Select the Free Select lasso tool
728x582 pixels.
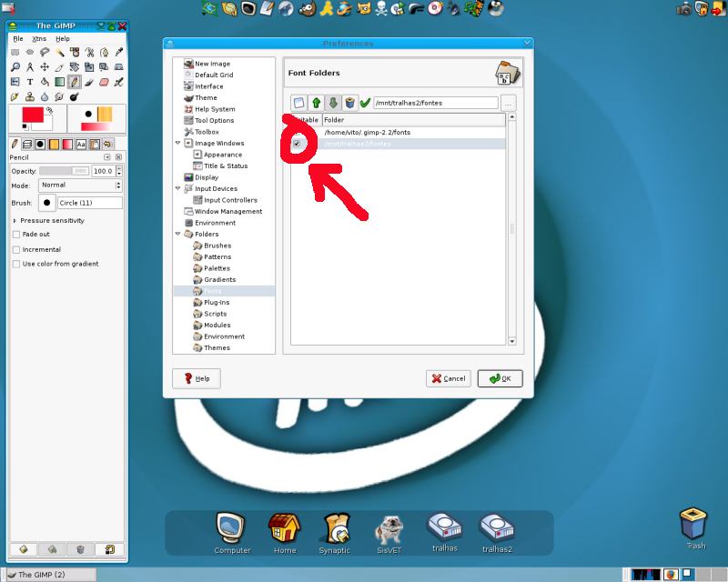(x=45, y=52)
